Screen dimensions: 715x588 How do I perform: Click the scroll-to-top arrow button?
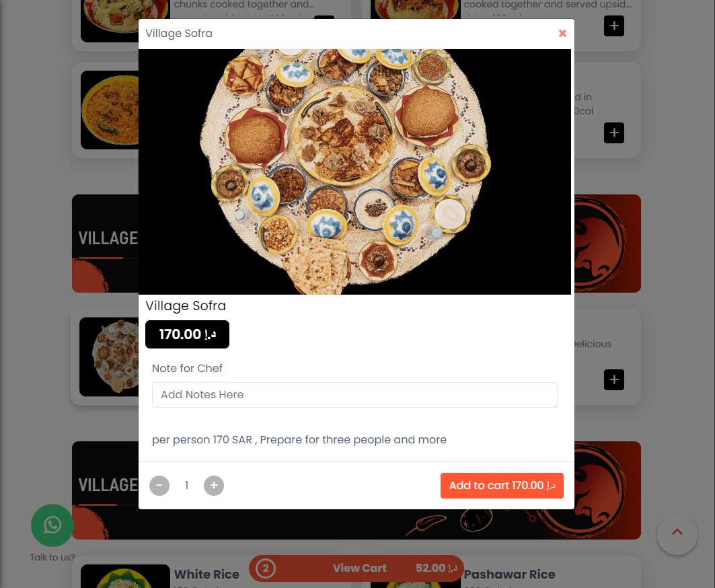click(x=677, y=534)
